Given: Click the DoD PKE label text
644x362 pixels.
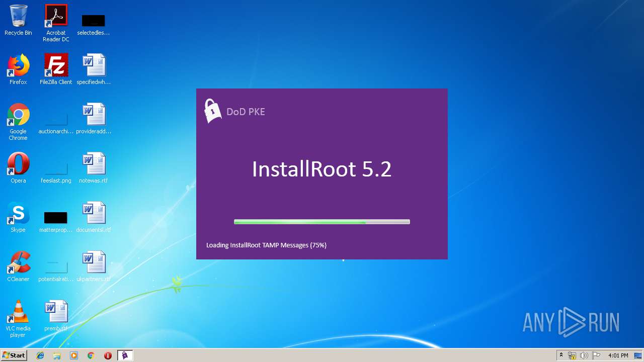Looking at the screenshot, I should coord(246,112).
